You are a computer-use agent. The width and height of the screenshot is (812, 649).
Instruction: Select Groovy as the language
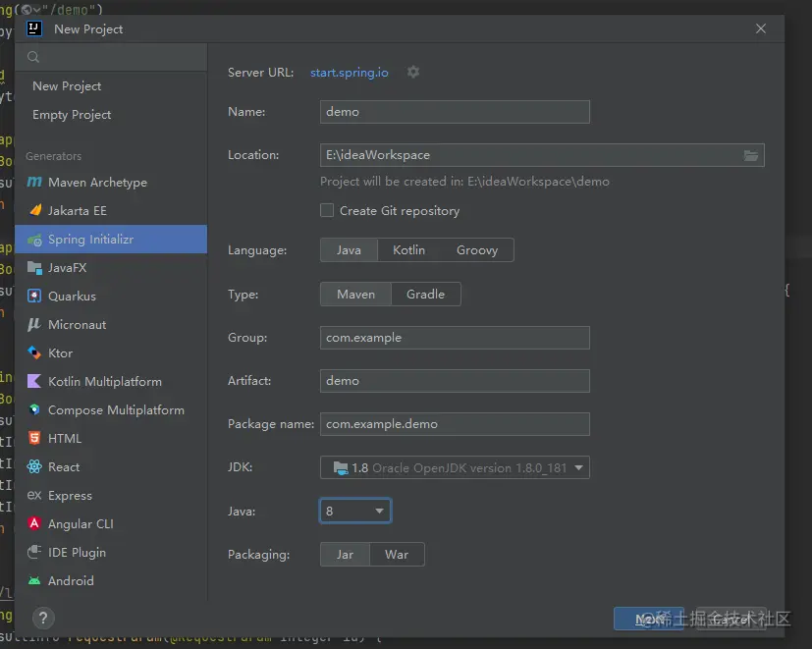477,250
